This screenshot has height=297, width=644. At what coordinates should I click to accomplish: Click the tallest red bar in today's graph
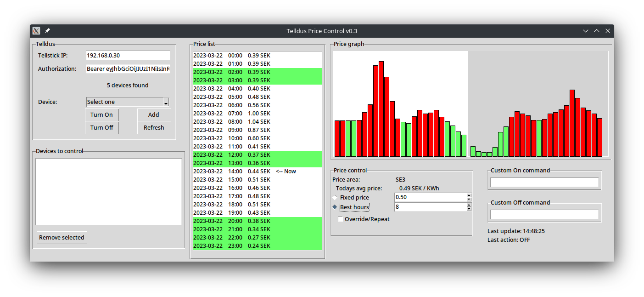point(381,109)
